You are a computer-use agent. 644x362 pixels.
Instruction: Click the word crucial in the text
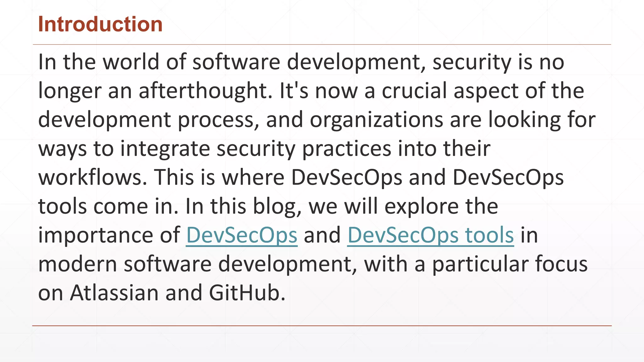414,91
